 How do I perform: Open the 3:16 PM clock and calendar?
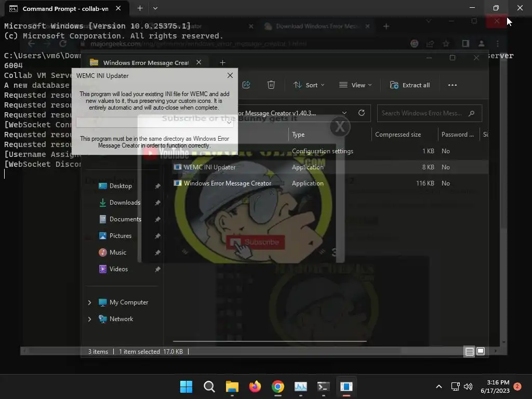(x=495, y=387)
